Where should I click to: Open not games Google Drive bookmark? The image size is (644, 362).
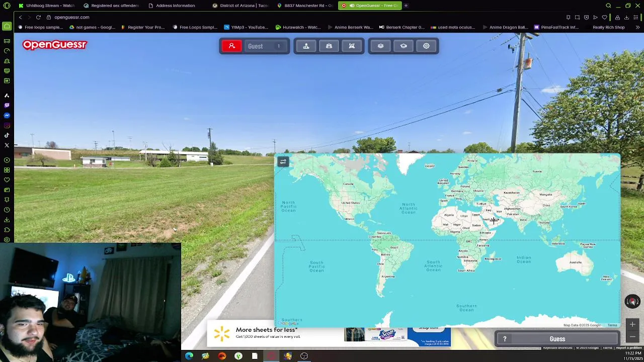tap(92, 27)
